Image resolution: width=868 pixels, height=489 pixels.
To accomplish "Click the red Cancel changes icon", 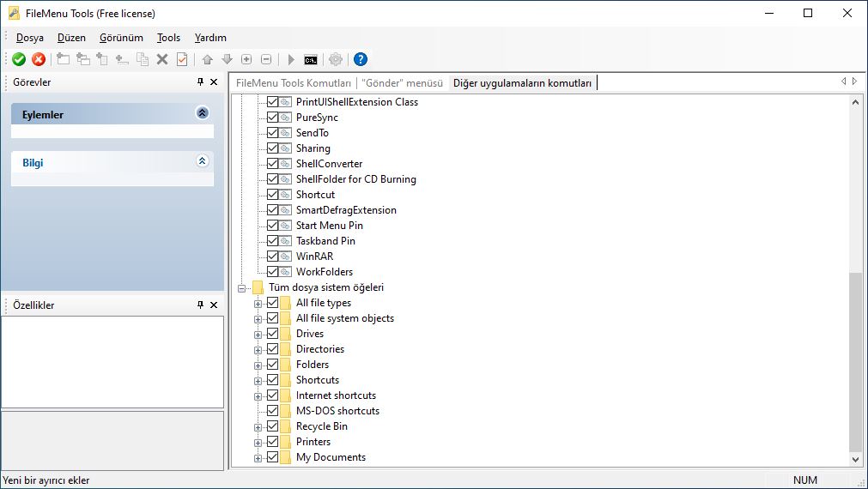I will 38,59.
